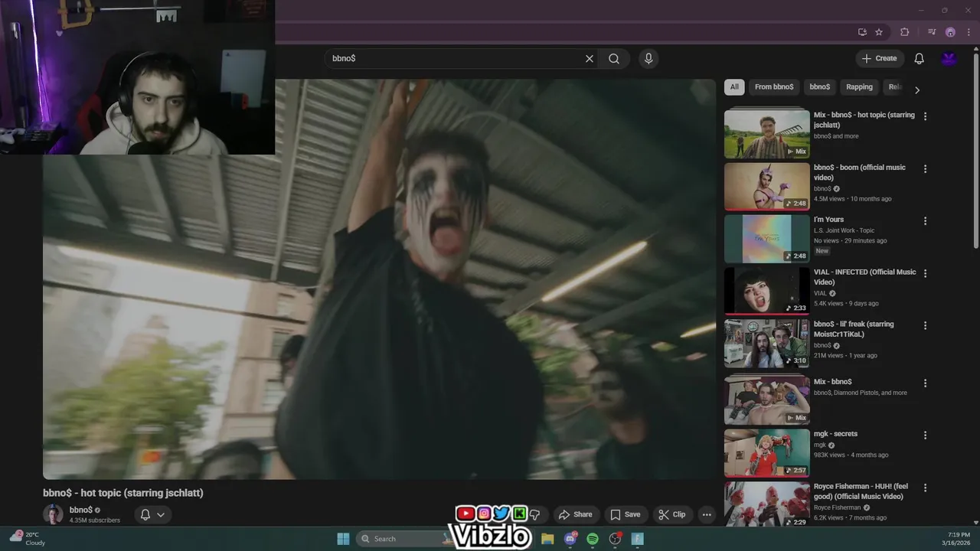Open Discord from the taskbar

click(x=570, y=539)
